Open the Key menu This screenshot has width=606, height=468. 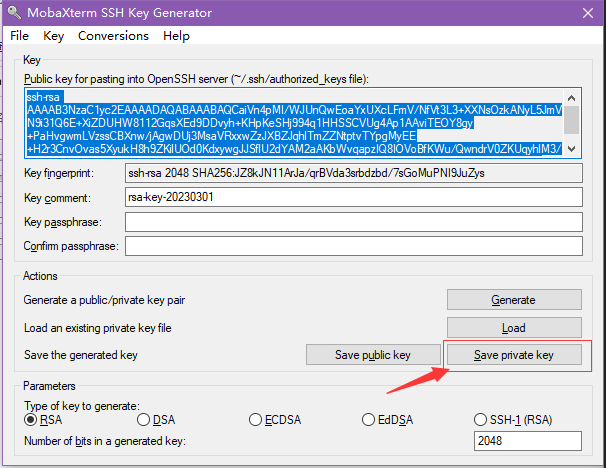[x=53, y=36]
